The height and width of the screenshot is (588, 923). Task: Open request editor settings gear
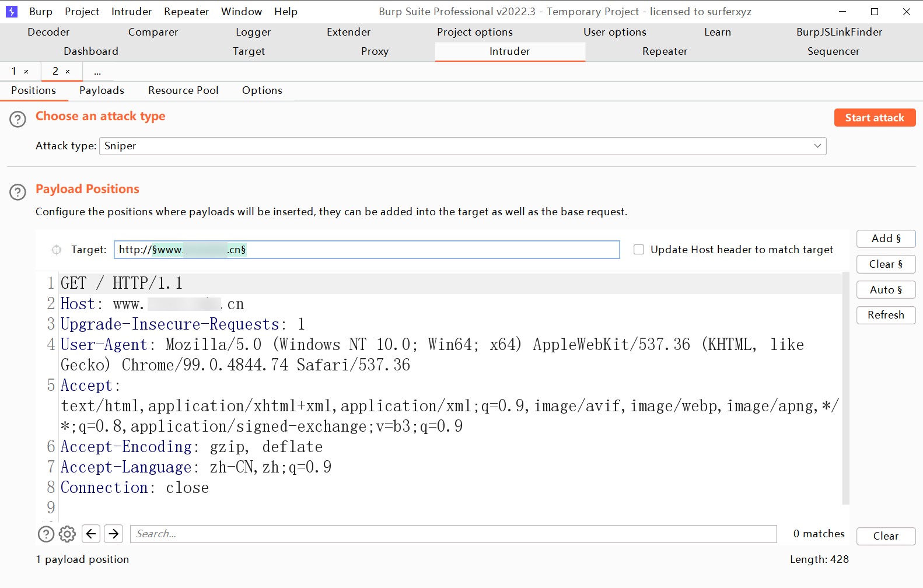pyautogui.click(x=68, y=534)
